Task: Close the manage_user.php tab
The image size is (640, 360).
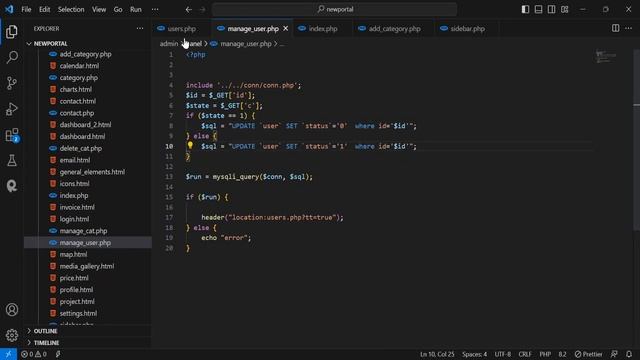Action: [x=286, y=29]
